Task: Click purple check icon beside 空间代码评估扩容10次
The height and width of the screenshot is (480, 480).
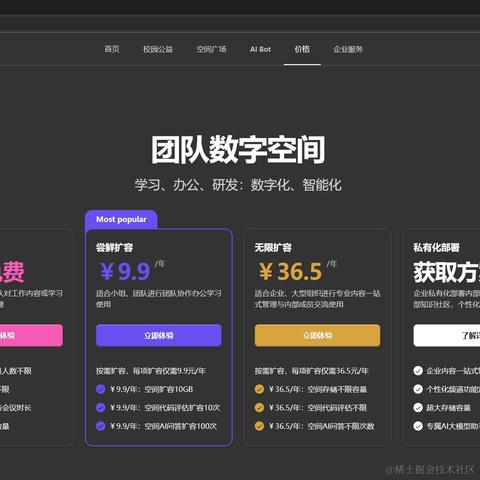Action: pos(100,407)
